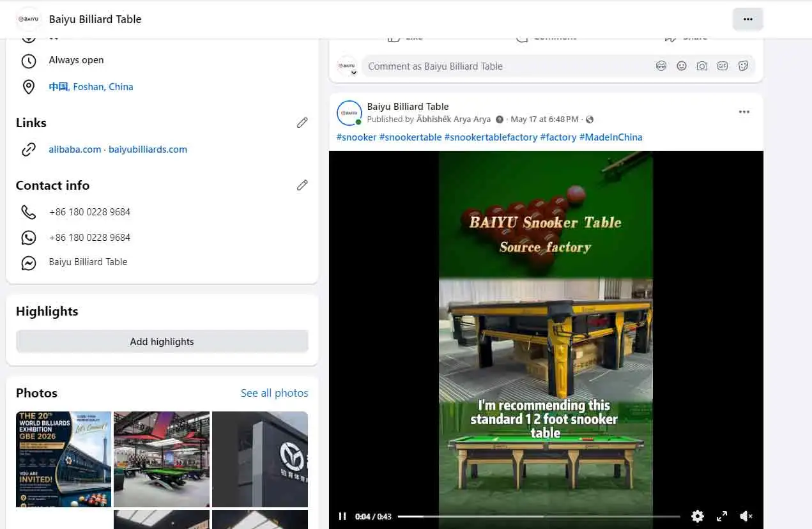Click the Contact info section heading
This screenshot has width=812, height=529.
click(x=52, y=185)
